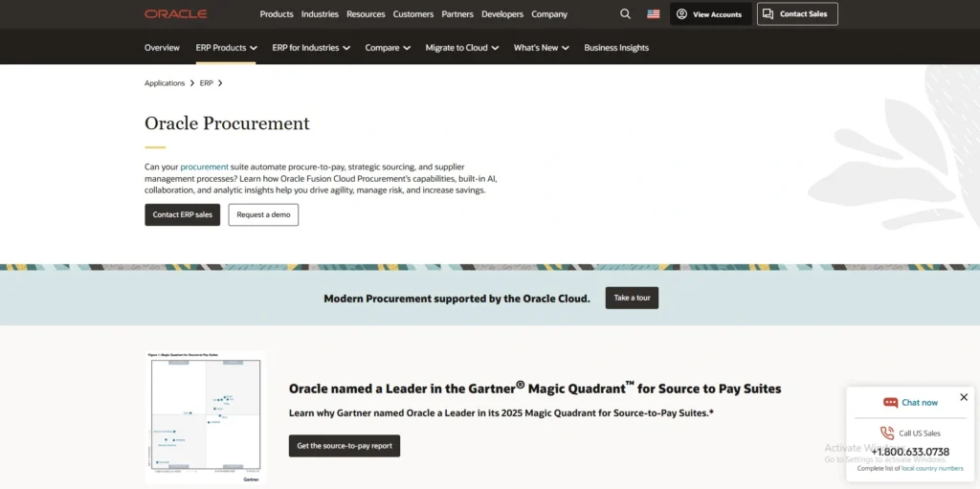Open the Developers menu
The image size is (980, 489).
point(502,13)
